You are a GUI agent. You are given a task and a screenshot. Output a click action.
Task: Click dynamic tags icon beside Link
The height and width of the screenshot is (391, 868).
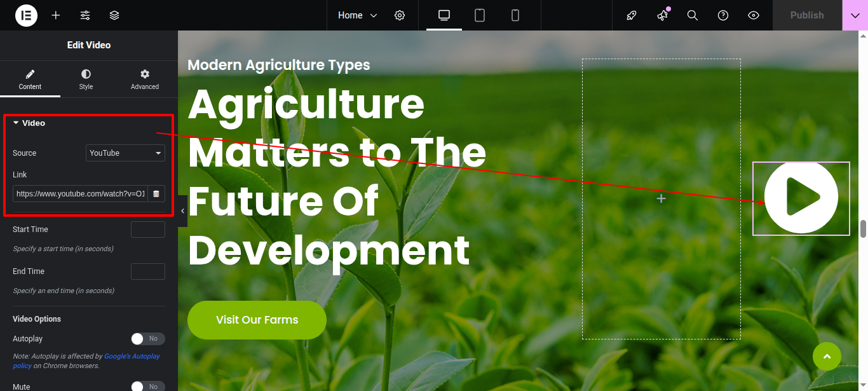pos(156,194)
